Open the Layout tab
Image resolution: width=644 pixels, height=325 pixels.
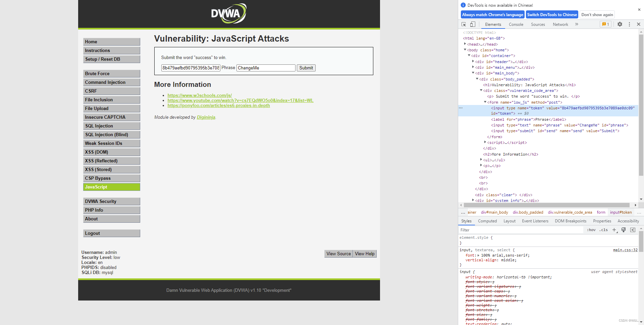509,221
